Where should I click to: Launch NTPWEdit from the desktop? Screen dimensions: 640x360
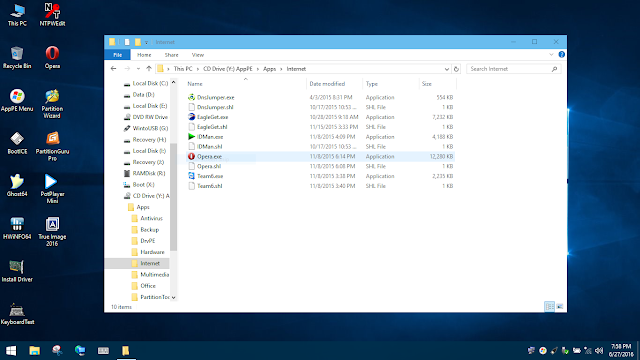point(52,15)
